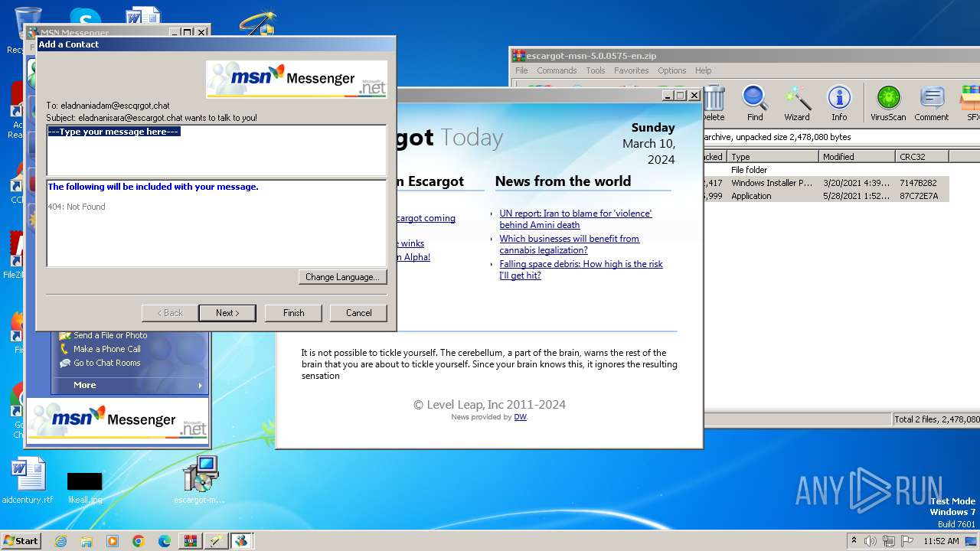Click the Action Center flag tray icon

[x=907, y=541]
